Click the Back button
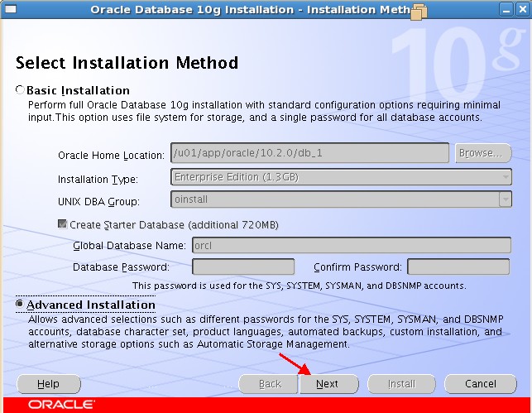Image resolution: width=532 pixels, height=413 pixels. 268,384
